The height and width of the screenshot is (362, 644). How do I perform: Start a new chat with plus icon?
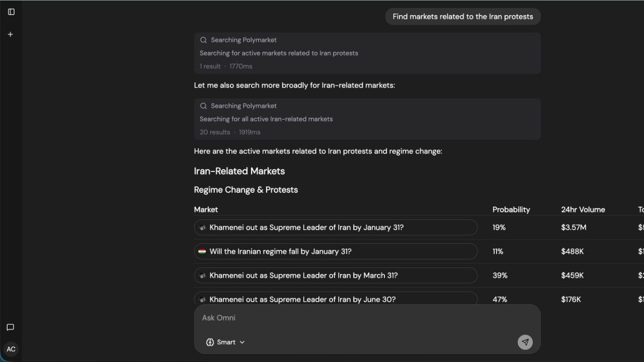pos(11,34)
